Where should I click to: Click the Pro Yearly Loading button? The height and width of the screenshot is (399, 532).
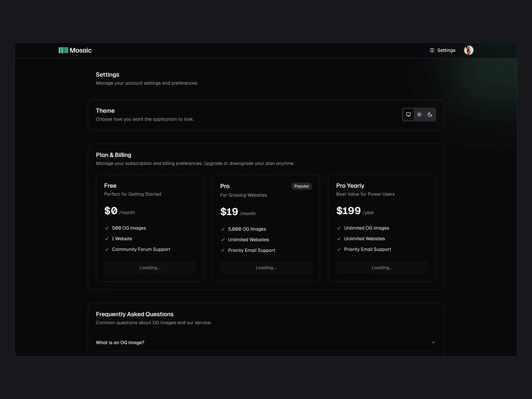(382, 268)
